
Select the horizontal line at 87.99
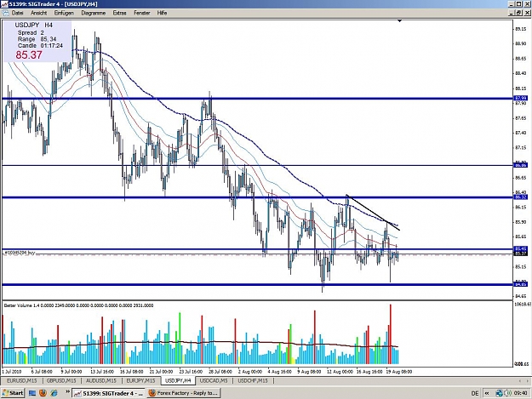258,99
